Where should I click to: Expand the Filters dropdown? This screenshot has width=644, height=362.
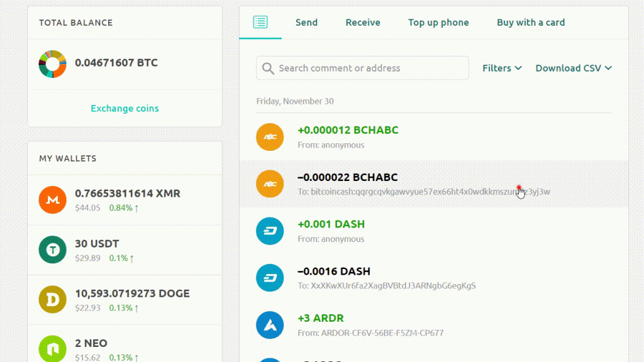pos(502,68)
